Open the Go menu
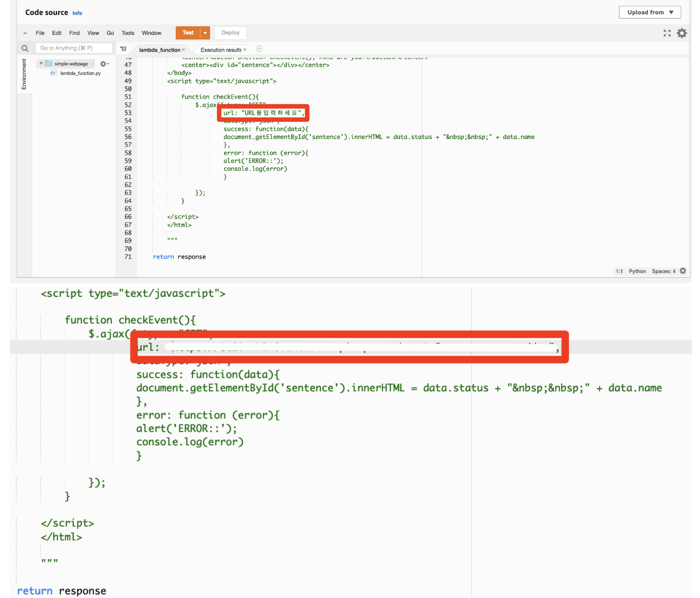The image size is (700, 598). pos(110,33)
